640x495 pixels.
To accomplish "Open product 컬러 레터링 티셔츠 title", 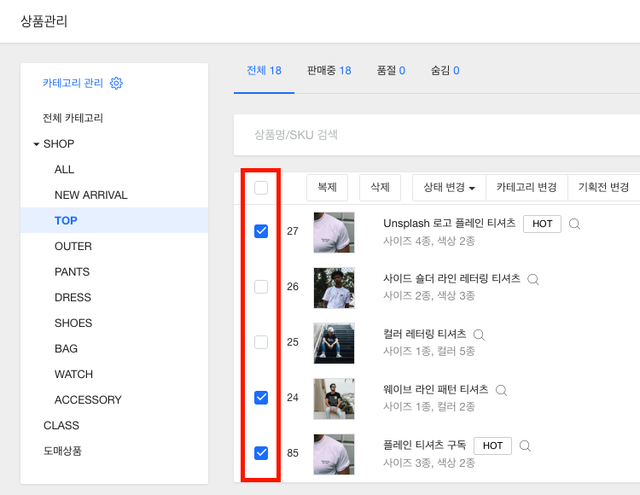I will (424, 334).
